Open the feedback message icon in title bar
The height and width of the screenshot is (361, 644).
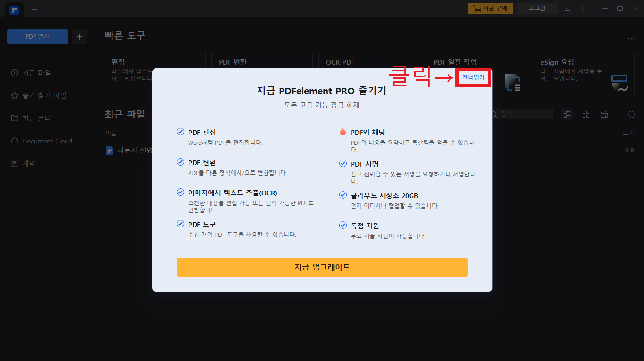(x=567, y=8)
